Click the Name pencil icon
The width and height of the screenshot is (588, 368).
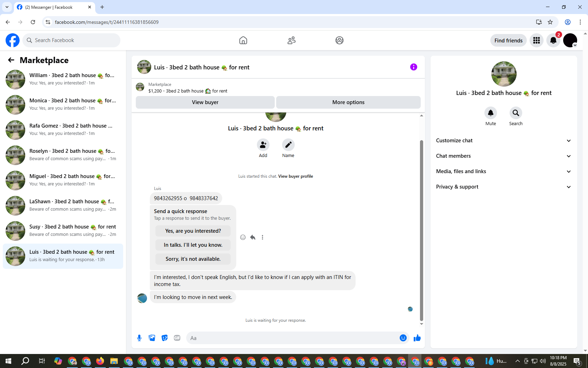point(288,145)
